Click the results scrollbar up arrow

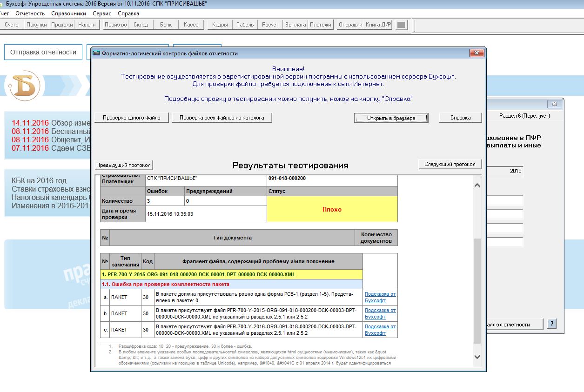pyautogui.click(x=477, y=186)
